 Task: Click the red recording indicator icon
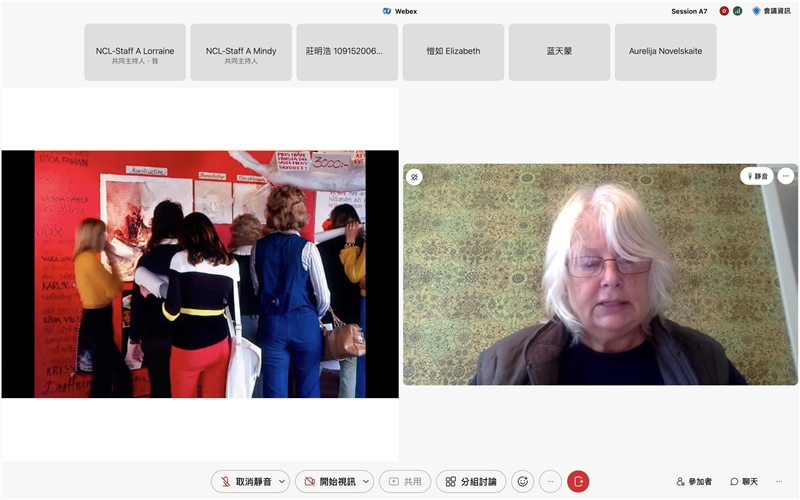pyautogui.click(x=724, y=11)
